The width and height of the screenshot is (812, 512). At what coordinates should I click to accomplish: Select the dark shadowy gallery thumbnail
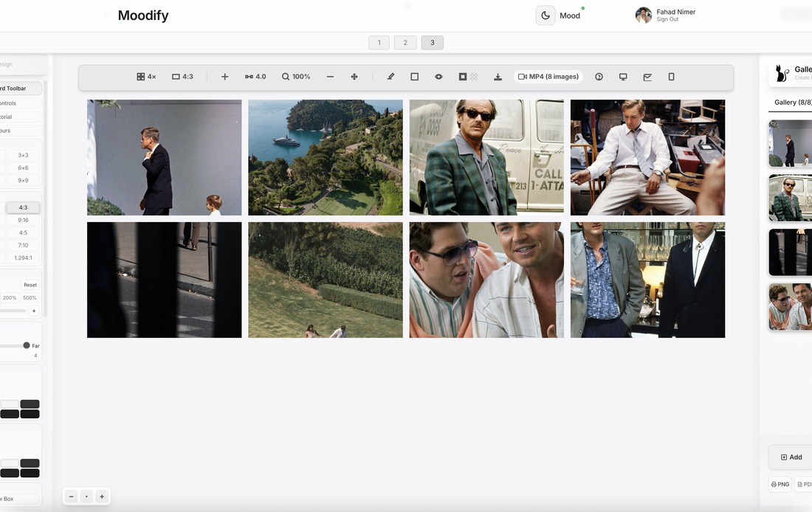click(791, 252)
